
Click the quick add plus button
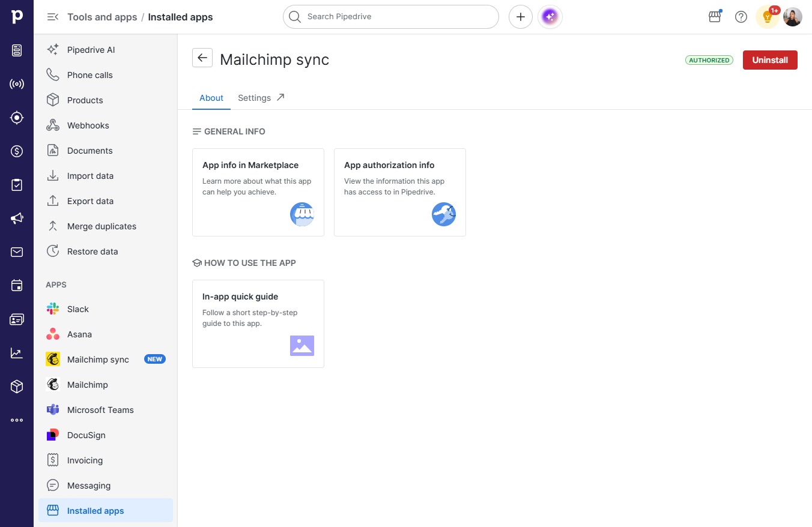coord(521,17)
